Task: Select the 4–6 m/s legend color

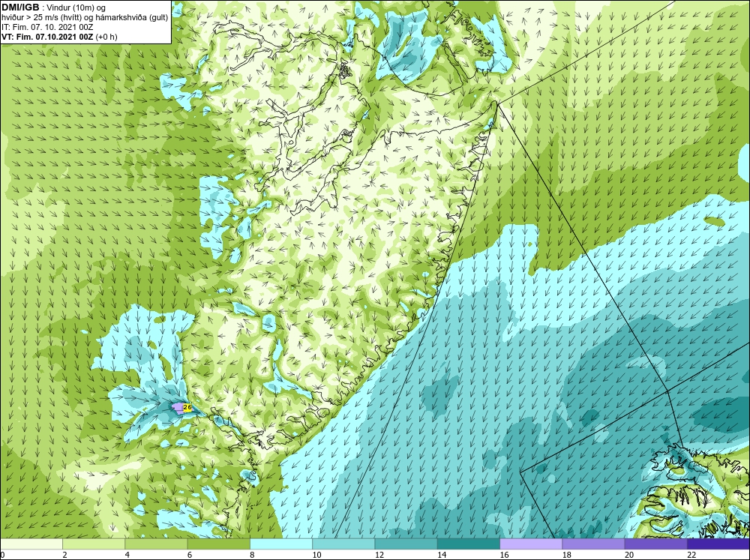Action: click(x=156, y=544)
